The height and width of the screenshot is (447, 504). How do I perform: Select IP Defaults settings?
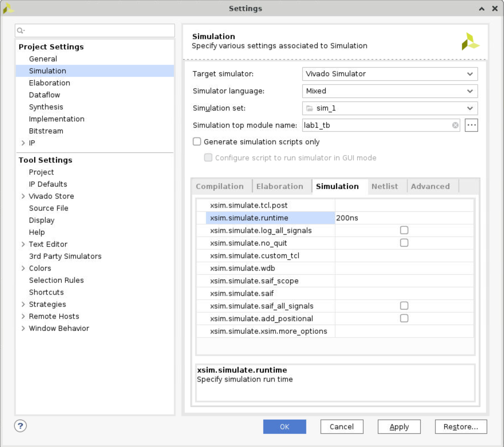[48, 184]
